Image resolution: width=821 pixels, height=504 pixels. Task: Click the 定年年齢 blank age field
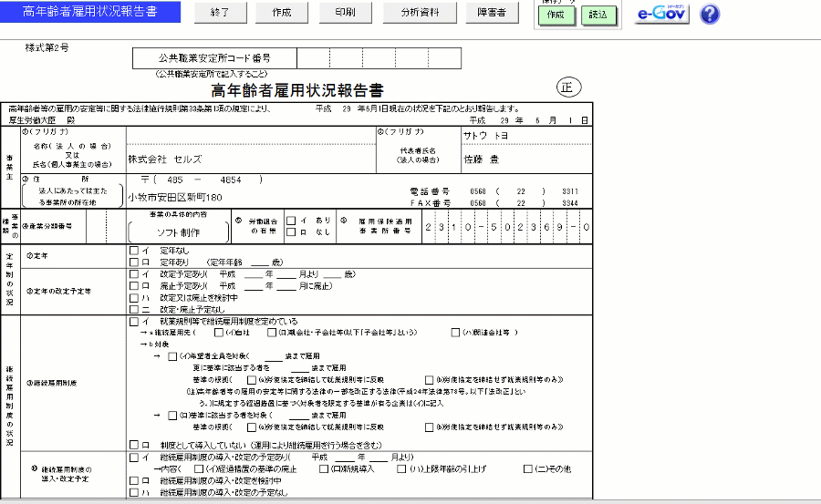click(260, 262)
